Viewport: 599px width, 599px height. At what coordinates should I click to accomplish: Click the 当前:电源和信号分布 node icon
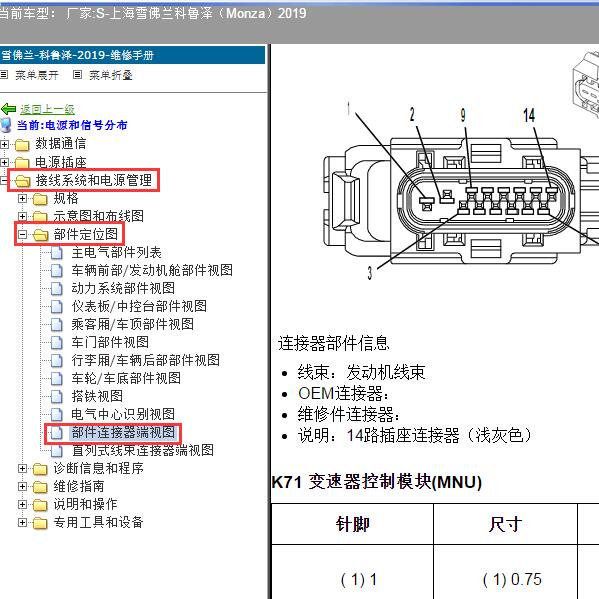pyautogui.click(x=6, y=125)
